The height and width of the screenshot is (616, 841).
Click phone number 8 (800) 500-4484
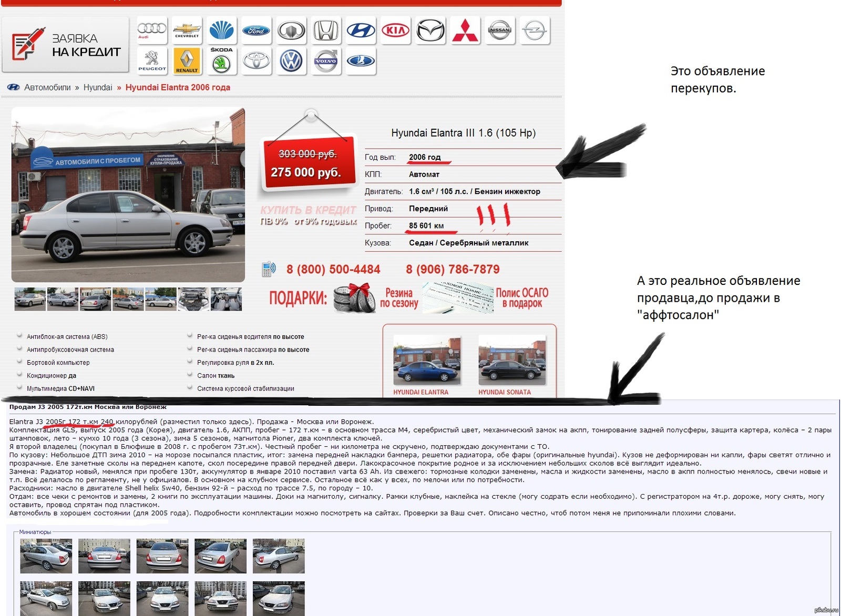point(333,269)
